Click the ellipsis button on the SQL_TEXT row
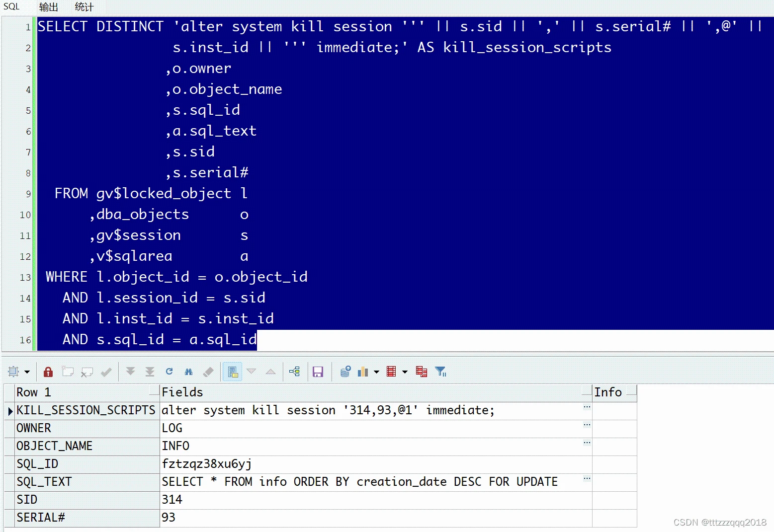The width and height of the screenshot is (774, 532). point(587,478)
